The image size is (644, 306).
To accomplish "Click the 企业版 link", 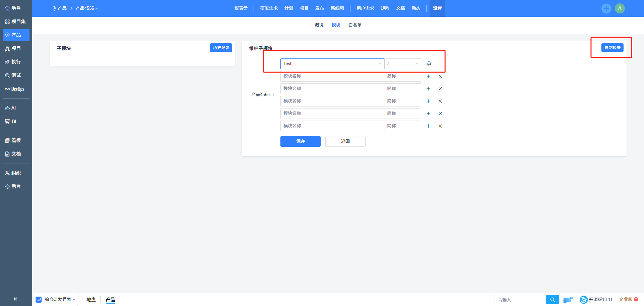I will pyautogui.click(x=629, y=300).
